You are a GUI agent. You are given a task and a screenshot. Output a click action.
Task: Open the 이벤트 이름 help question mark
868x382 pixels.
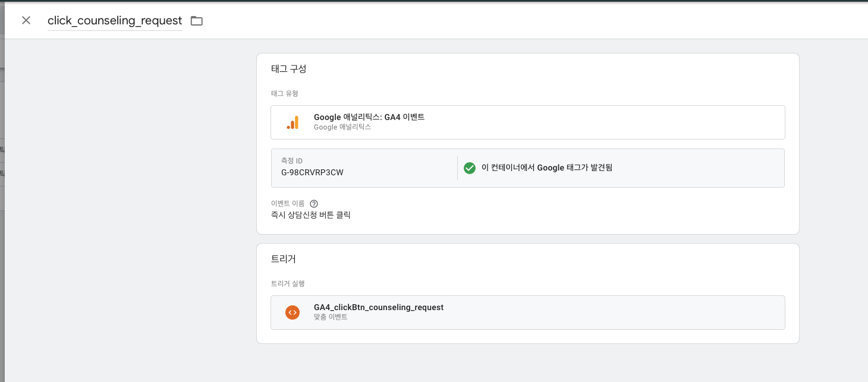[x=314, y=204]
